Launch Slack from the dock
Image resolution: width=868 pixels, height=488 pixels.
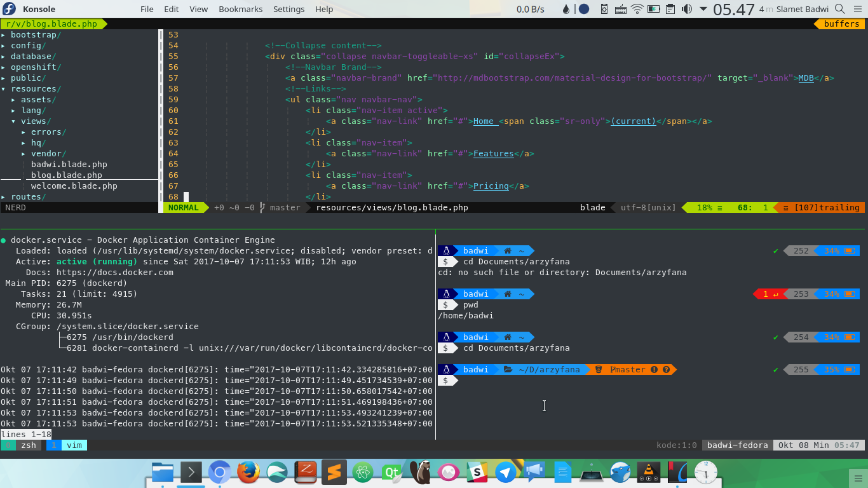[x=477, y=472]
